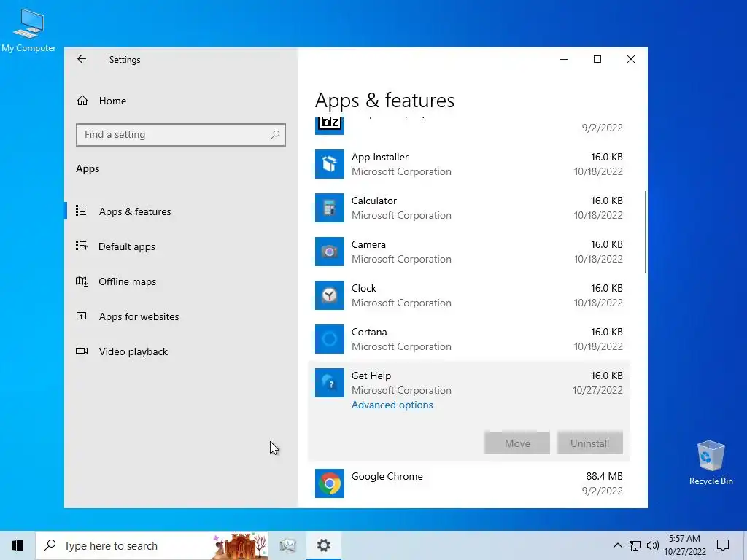Click the apps list vertical scrollbar
Image resolution: width=747 pixels, height=560 pixels.
pyautogui.click(x=646, y=233)
